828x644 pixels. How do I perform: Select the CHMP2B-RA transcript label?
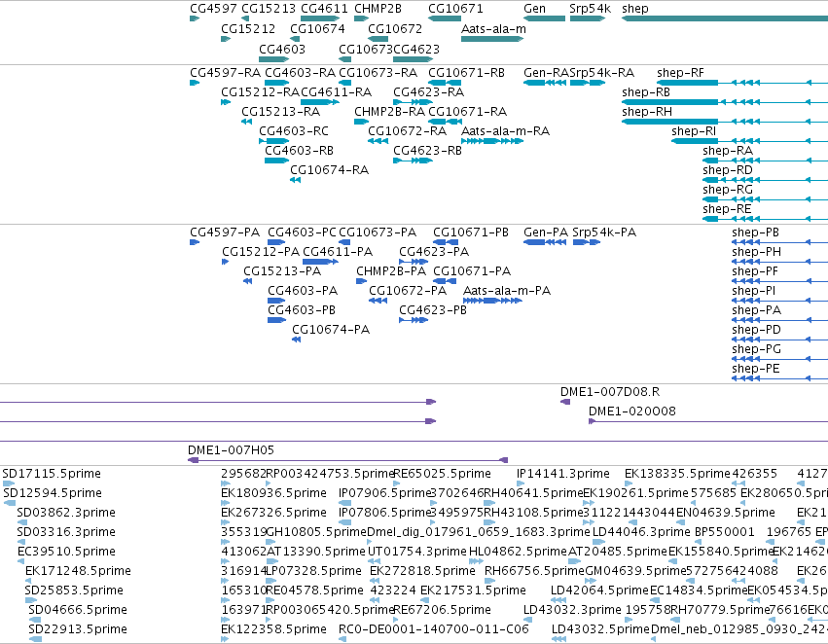(x=389, y=112)
